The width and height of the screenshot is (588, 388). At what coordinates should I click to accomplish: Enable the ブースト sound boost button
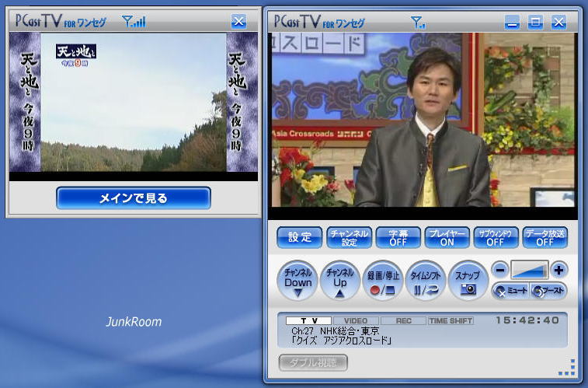(x=548, y=291)
